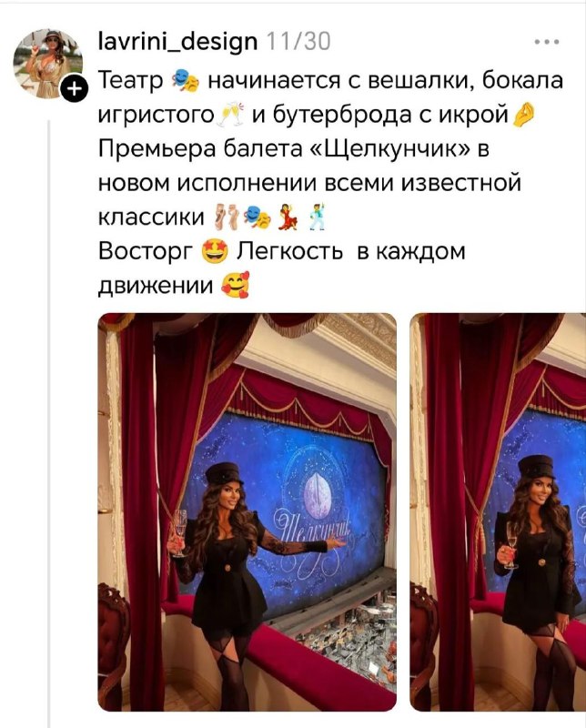Click the smiling hearts emoji after движении
The width and height of the screenshot is (586, 728).
point(236,286)
